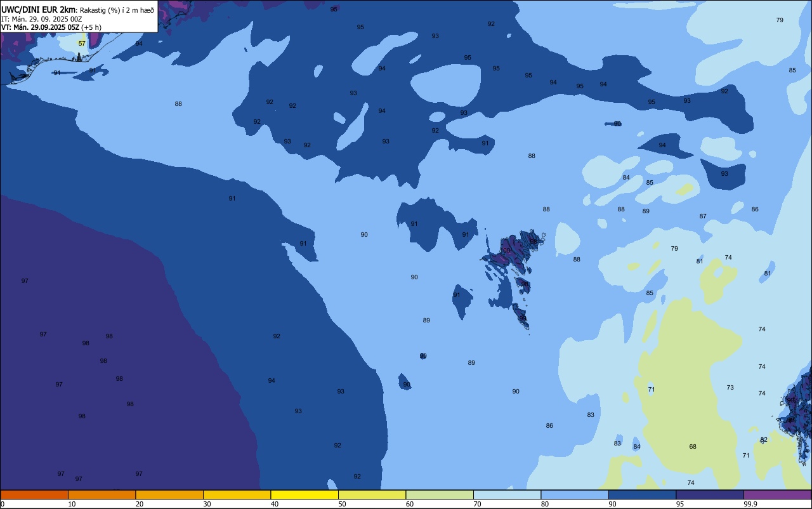Click the 90–95 dark blue legend swatch
The width and height of the screenshot is (812, 509).
coord(642,494)
